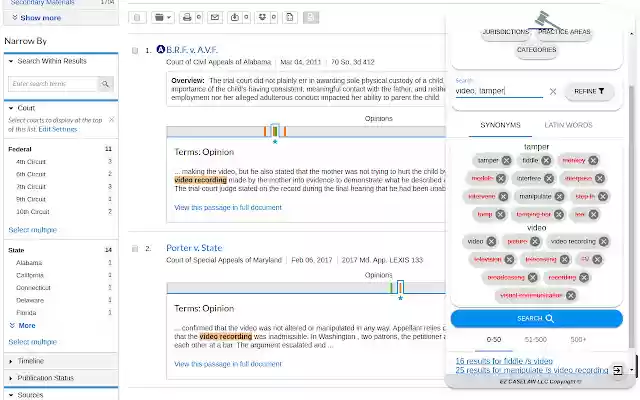Screen dimensions: 640x400
Task: Remove the 'visual communication' synonym chip
Action: pos(571,296)
